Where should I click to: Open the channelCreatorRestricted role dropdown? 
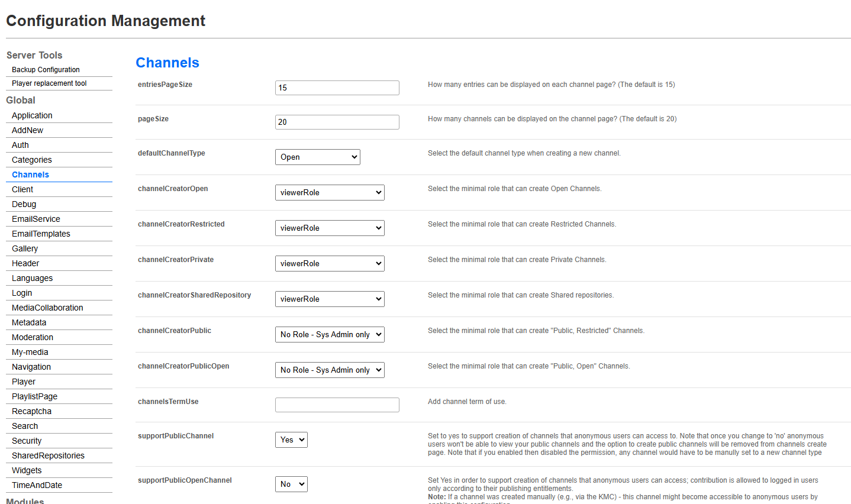coord(330,228)
